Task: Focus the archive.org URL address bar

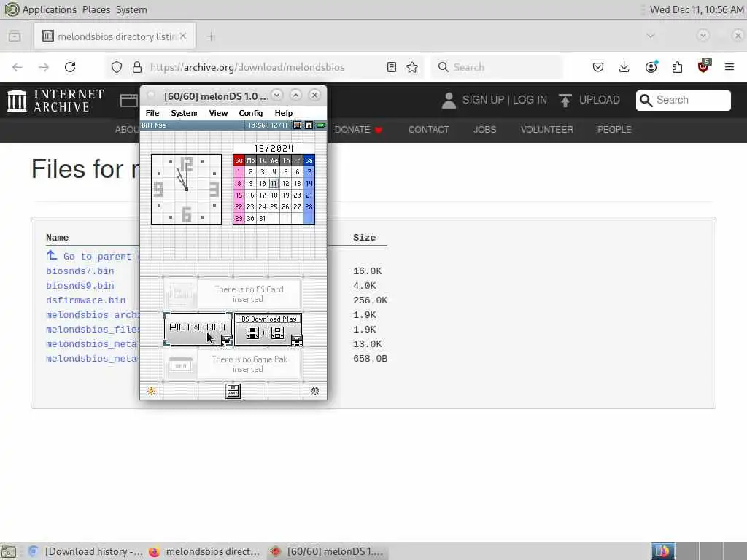Action: coord(247,67)
